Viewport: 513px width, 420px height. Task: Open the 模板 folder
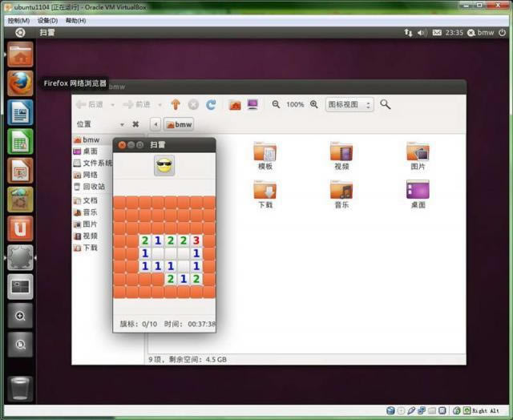pos(265,156)
